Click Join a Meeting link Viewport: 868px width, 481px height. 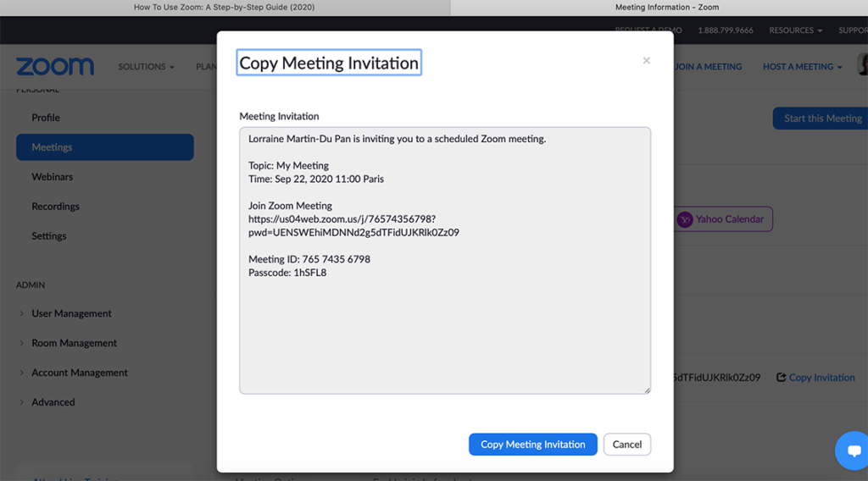coord(708,67)
